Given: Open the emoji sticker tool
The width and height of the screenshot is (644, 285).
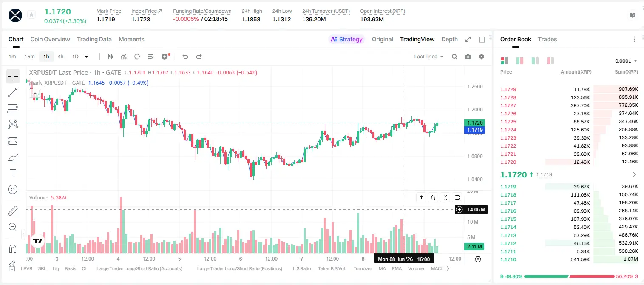Looking at the screenshot, I should pos(13,189).
